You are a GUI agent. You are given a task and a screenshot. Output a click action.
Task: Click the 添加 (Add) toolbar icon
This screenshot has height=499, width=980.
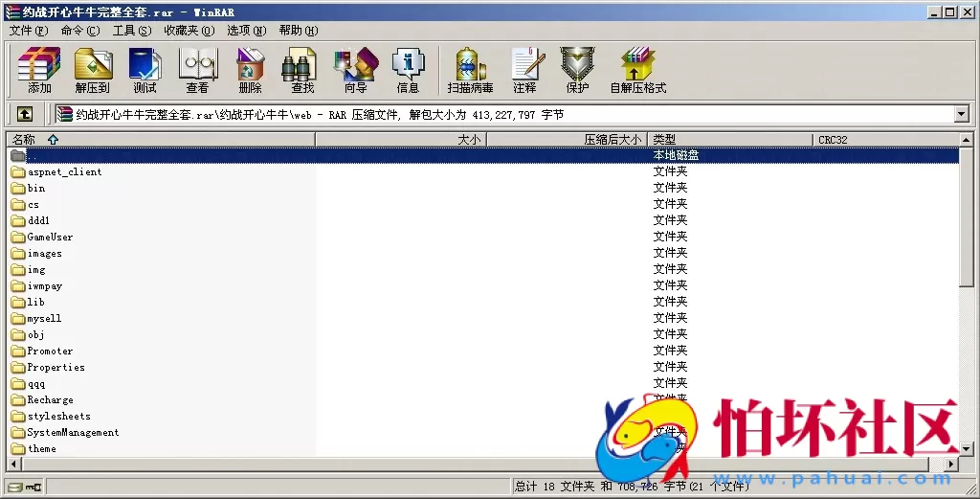pos(39,70)
